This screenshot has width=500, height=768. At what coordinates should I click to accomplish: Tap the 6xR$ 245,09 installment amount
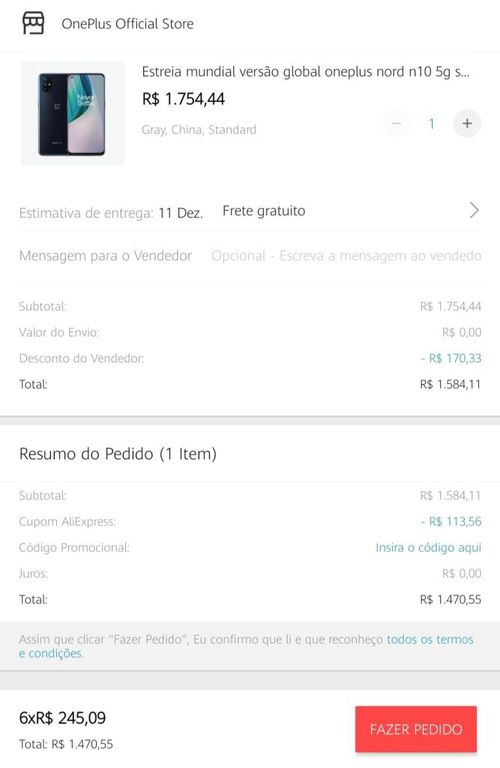coord(62,718)
